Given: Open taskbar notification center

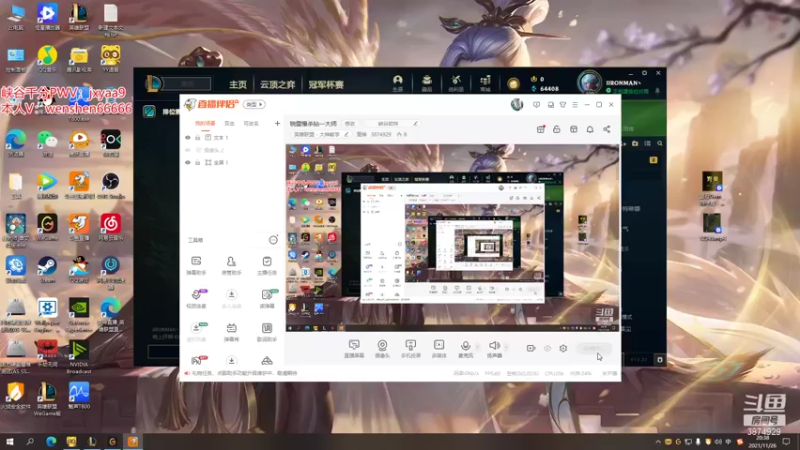Looking at the screenshot, I should click(786, 442).
